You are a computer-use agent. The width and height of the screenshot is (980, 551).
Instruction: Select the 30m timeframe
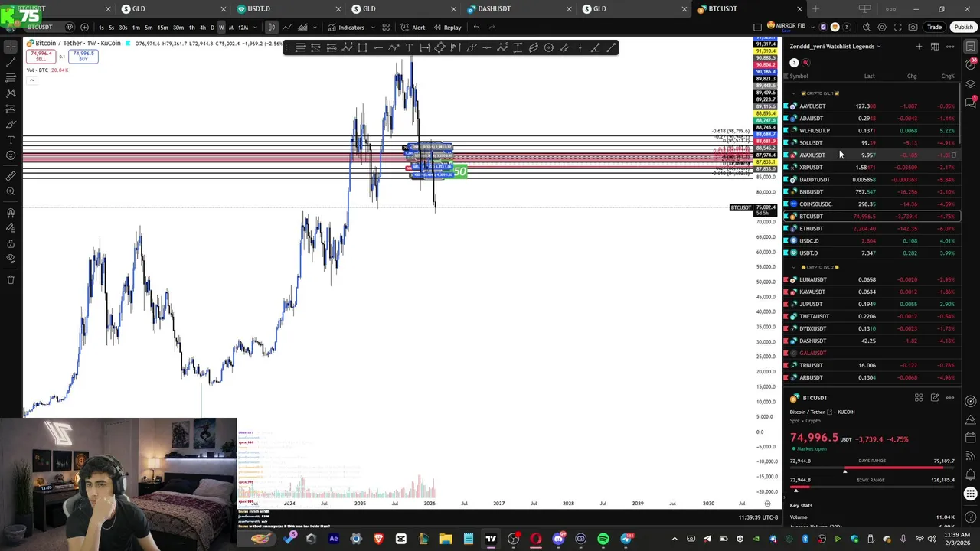(x=178, y=28)
